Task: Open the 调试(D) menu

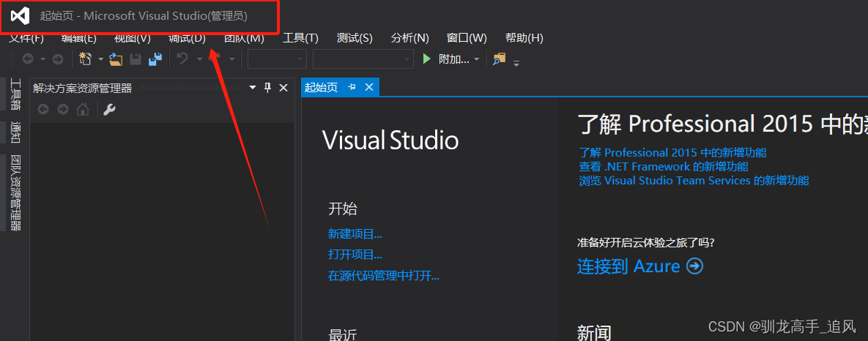Action: 187,38
